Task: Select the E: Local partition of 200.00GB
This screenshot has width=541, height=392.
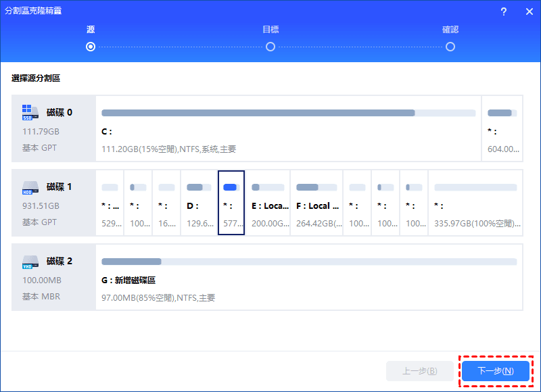Action: [268, 203]
